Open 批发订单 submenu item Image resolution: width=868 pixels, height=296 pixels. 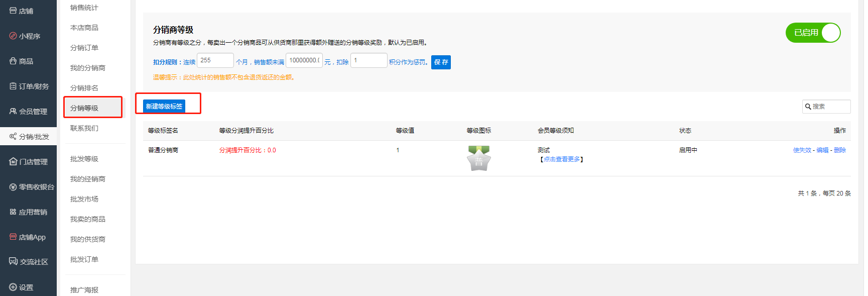[x=84, y=259]
